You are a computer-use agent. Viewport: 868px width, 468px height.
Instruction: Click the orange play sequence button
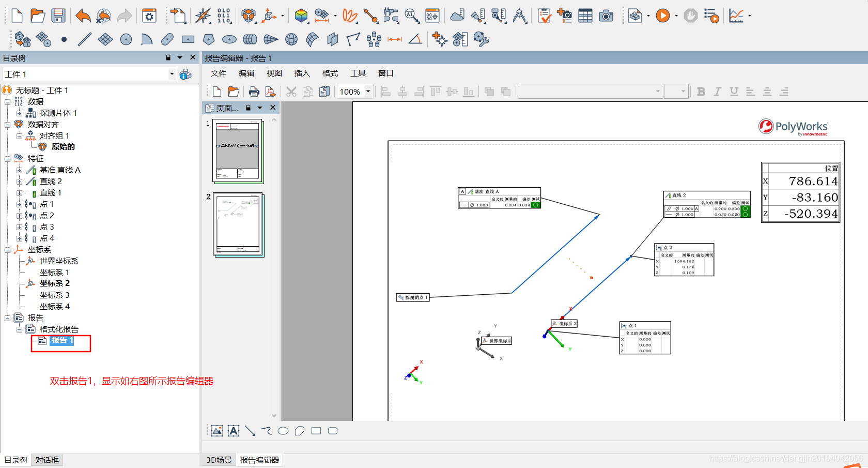point(663,16)
